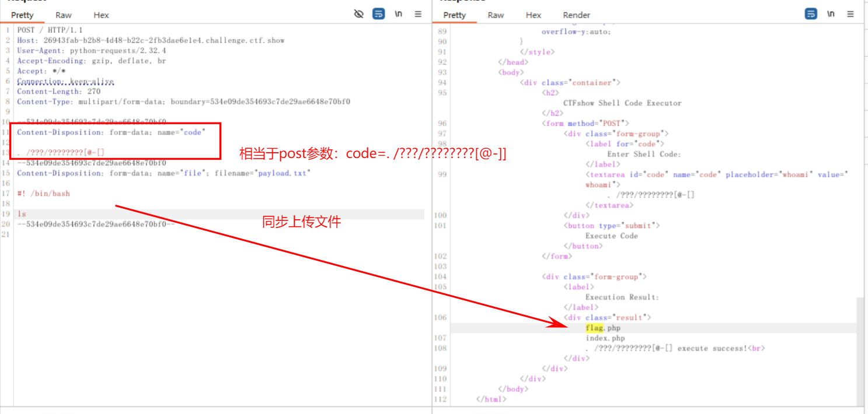Click 'Execute Code' text in response
The height and width of the screenshot is (414, 868).
pyautogui.click(x=612, y=236)
